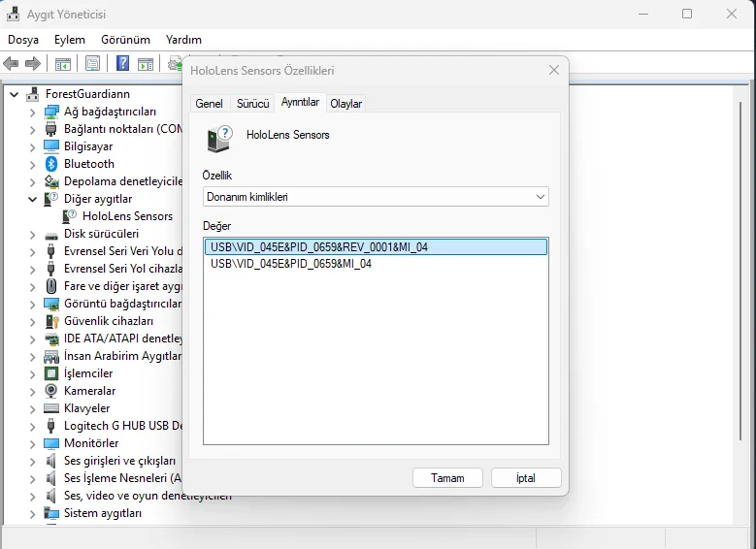
Task: Click the Sistem aygıtları folder icon
Action: (x=51, y=513)
